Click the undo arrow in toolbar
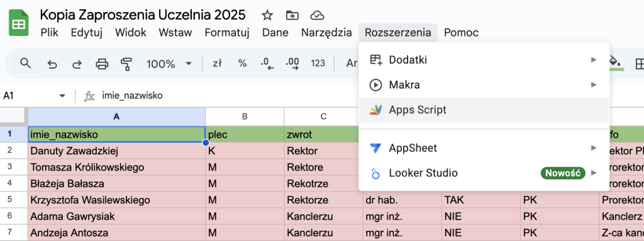The height and width of the screenshot is (241, 644). point(52,64)
